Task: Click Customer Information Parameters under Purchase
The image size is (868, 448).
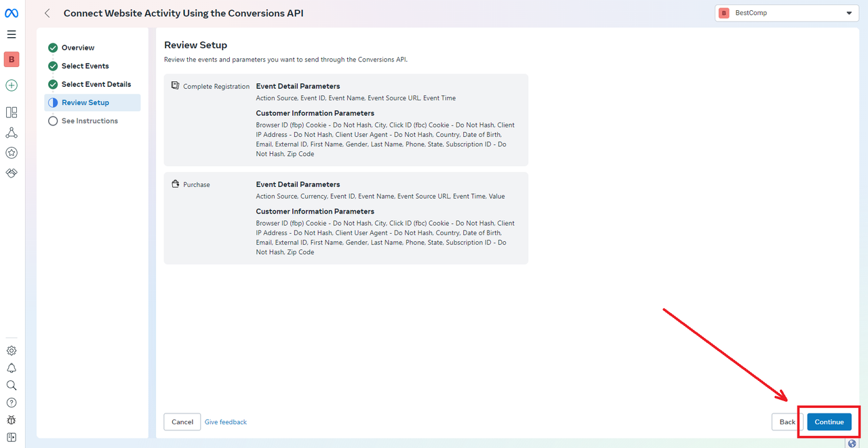Action: pos(315,211)
